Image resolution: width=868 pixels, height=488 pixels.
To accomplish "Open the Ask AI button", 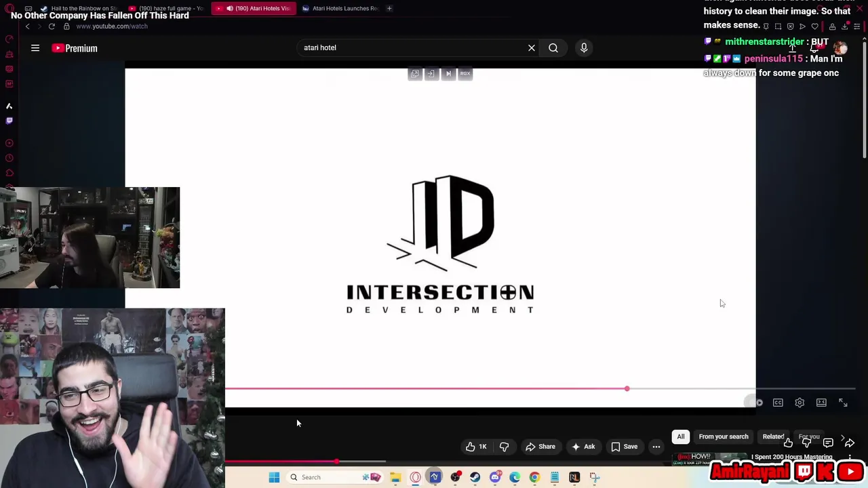I will (x=583, y=447).
